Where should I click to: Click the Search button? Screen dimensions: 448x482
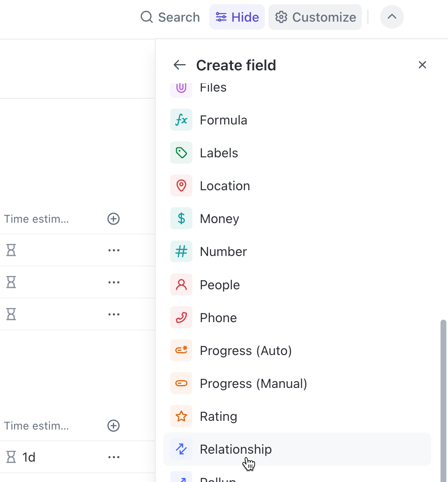(x=170, y=17)
